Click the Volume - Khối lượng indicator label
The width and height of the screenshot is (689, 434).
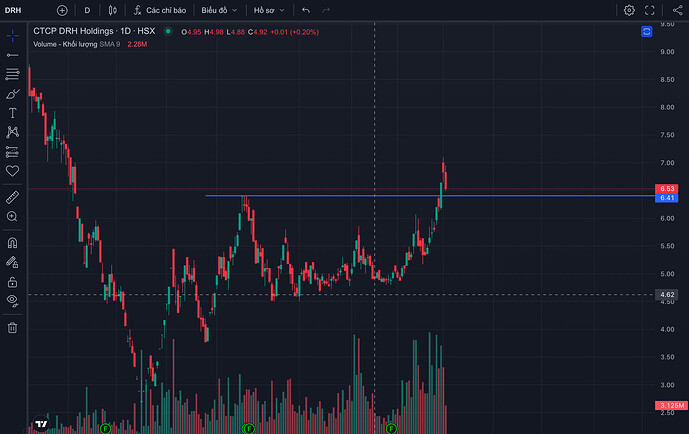click(x=65, y=44)
